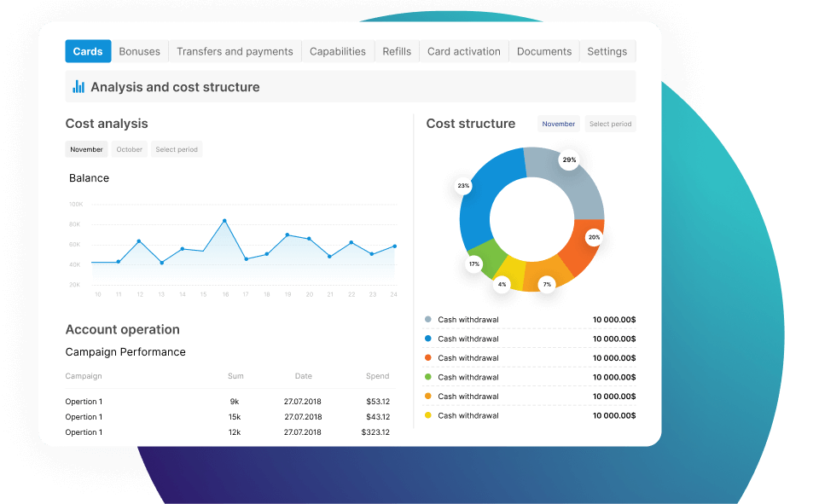813x504 pixels.
Task: Click the 7% badge on the donut chart
Action: pyautogui.click(x=547, y=284)
